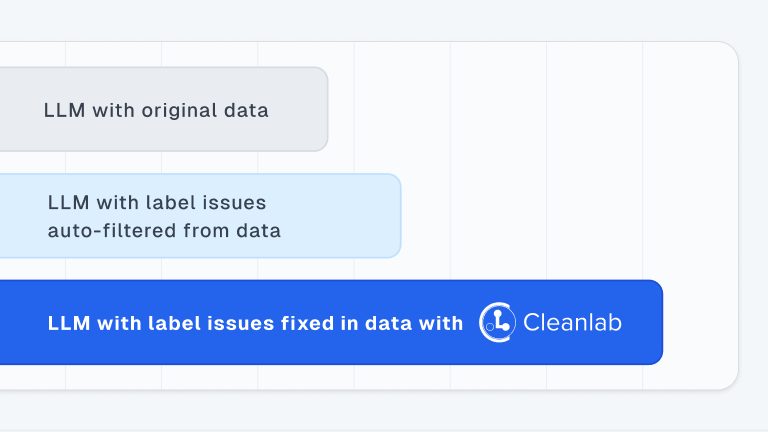Click the page background above the chart card
The image size is (768, 432).
pyautogui.click(x=384, y=20)
